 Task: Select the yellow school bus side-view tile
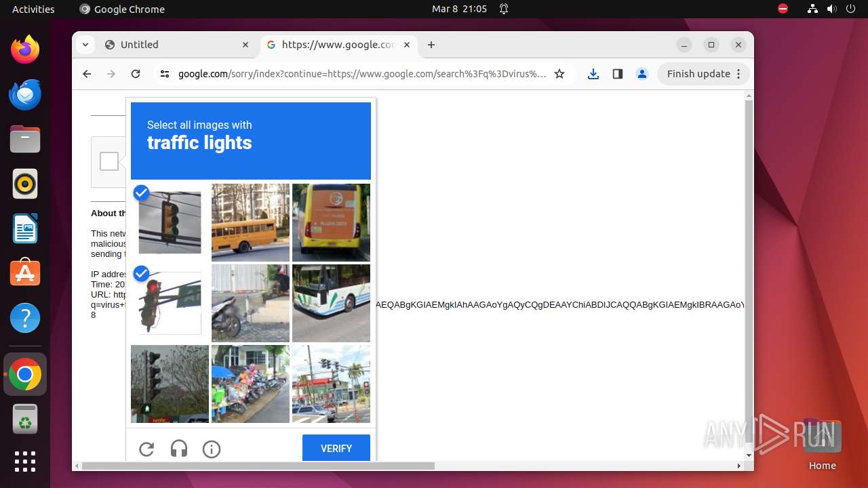click(250, 222)
